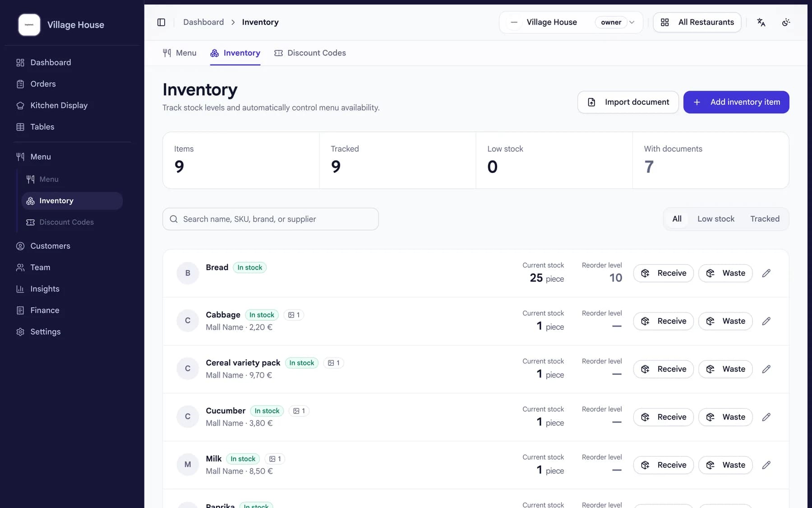Toggle the dark/light theme icon
Viewport: 812px width, 508px height.
(786, 22)
